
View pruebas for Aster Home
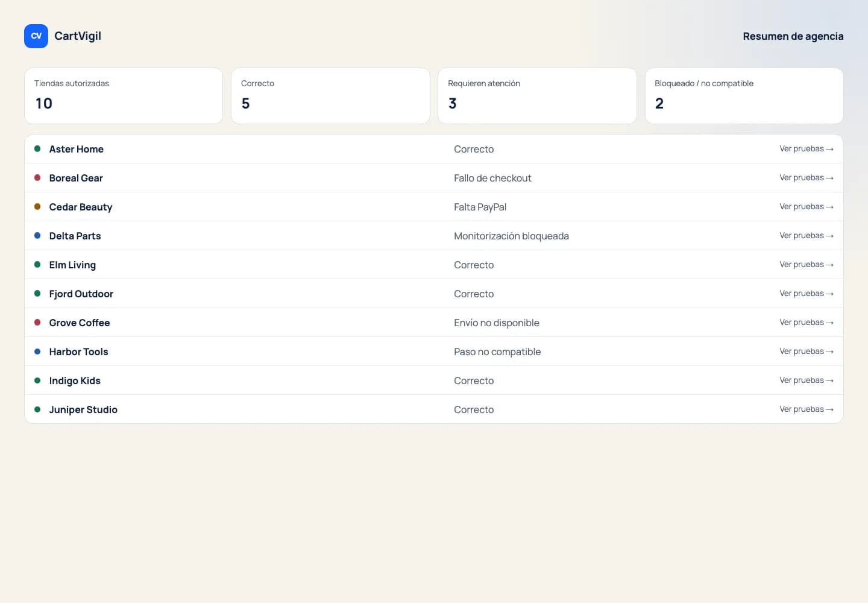[x=807, y=149]
